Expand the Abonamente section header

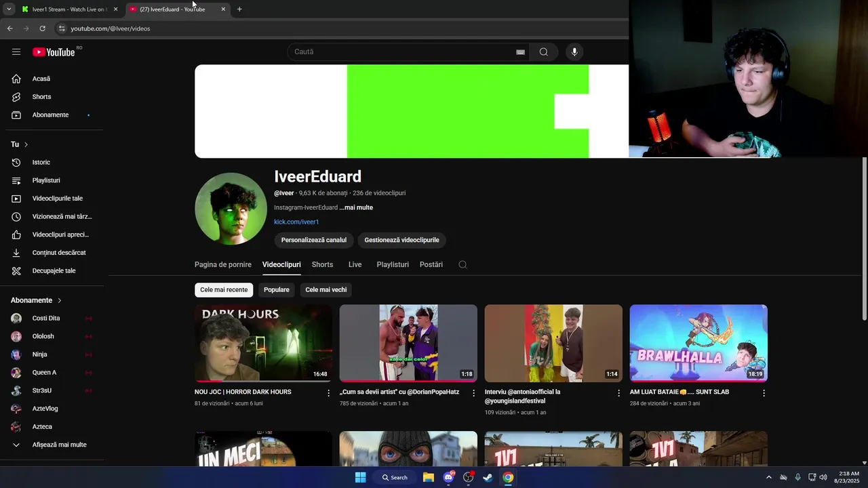click(36, 300)
